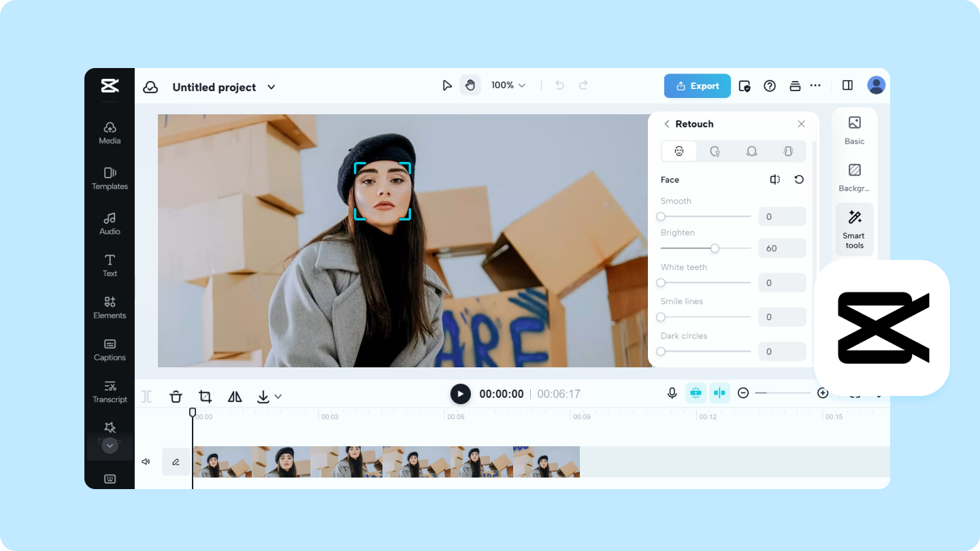Click the face detection box in preview
This screenshot has width=980, height=551.
click(x=382, y=191)
